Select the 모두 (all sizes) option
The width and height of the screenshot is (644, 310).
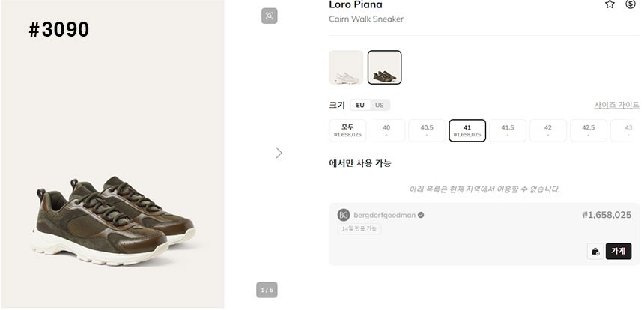click(347, 130)
